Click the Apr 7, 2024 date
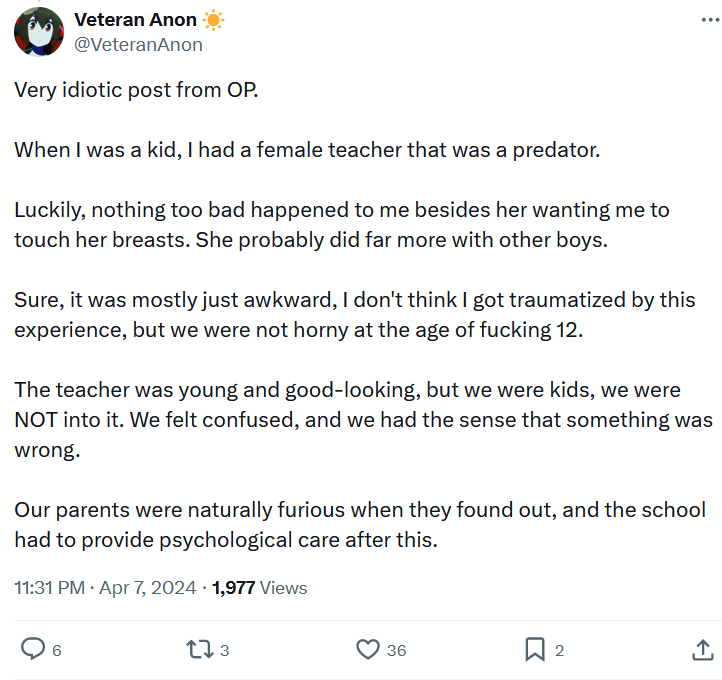Screen dimensions: 722x680 point(147,588)
